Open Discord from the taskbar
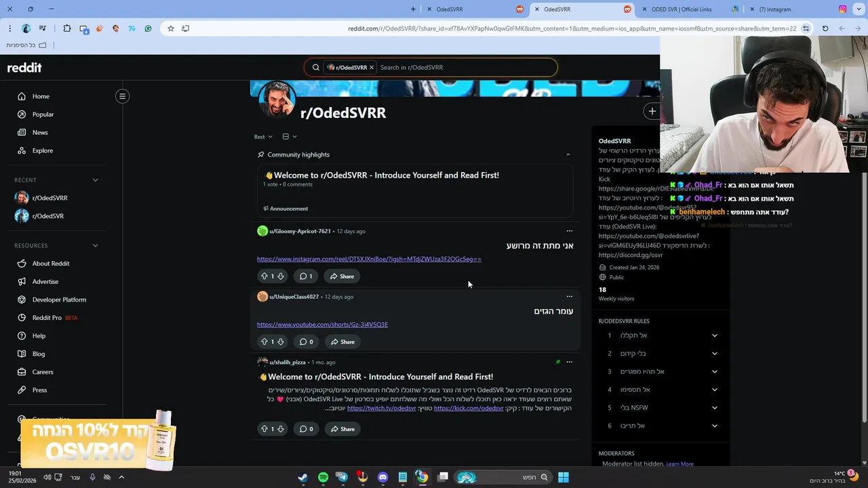This screenshot has width=868, height=488. coord(382,477)
